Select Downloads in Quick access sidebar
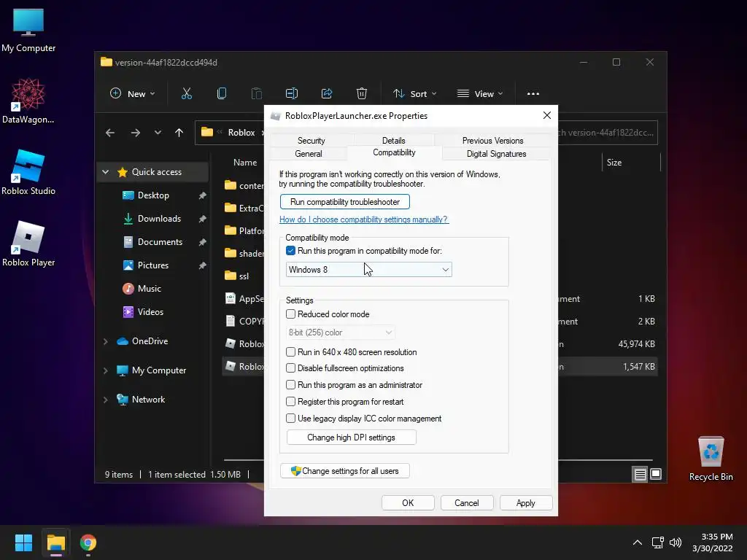Viewport: 747px width, 560px height. tap(159, 219)
